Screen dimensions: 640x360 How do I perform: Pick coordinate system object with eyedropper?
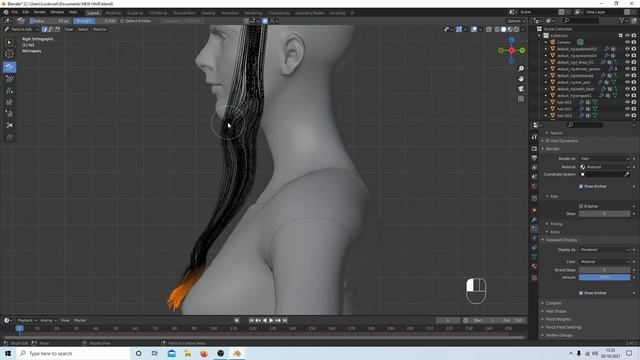627,174
